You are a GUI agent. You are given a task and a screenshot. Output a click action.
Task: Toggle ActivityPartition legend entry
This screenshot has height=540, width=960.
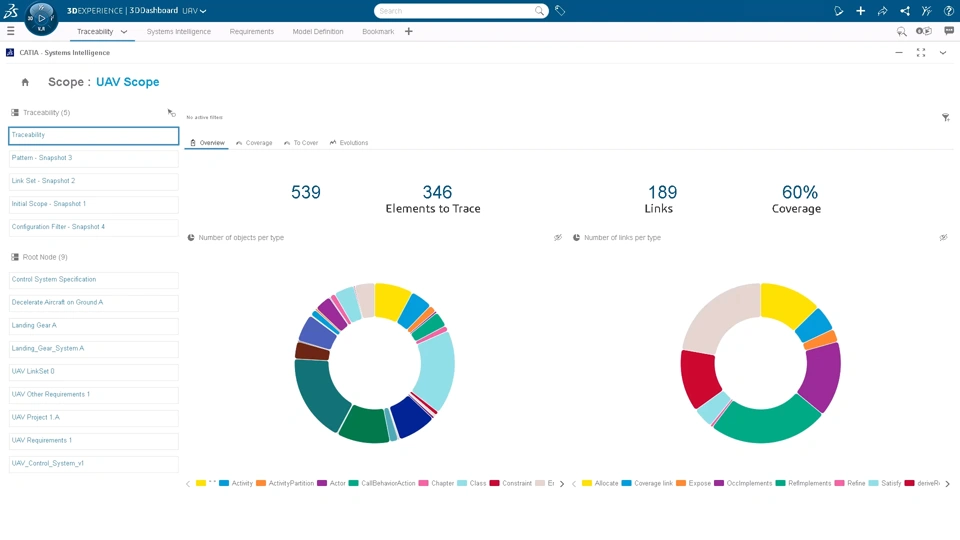[x=285, y=483]
